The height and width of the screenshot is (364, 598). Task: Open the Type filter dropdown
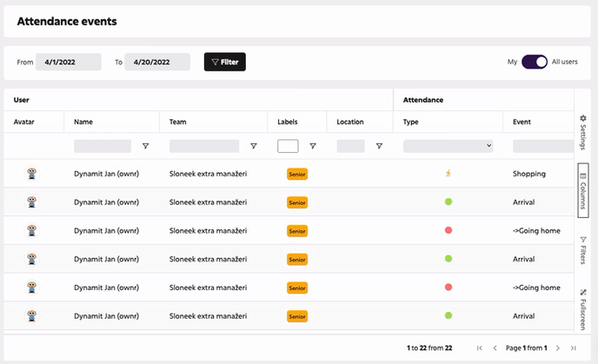pos(448,146)
